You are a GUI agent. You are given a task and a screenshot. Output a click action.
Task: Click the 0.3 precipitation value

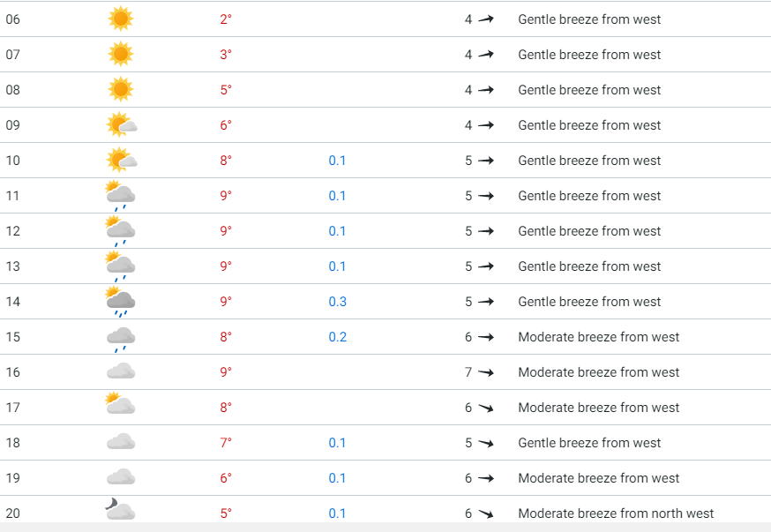tap(337, 302)
